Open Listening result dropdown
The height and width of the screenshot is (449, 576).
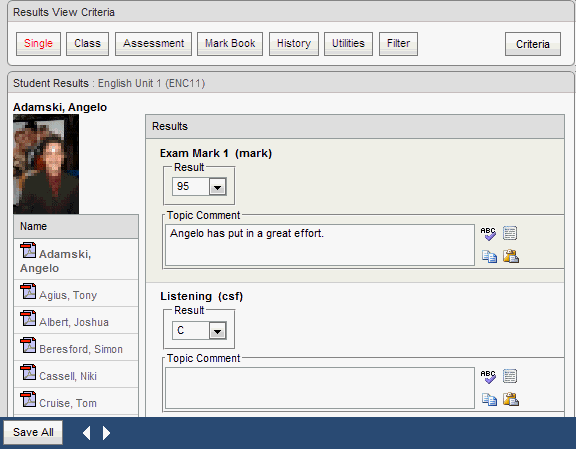[x=217, y=331]
